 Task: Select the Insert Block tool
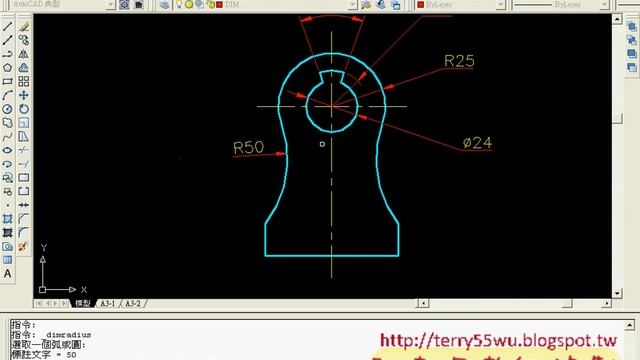pyautogui.click(x=7, y=178)
